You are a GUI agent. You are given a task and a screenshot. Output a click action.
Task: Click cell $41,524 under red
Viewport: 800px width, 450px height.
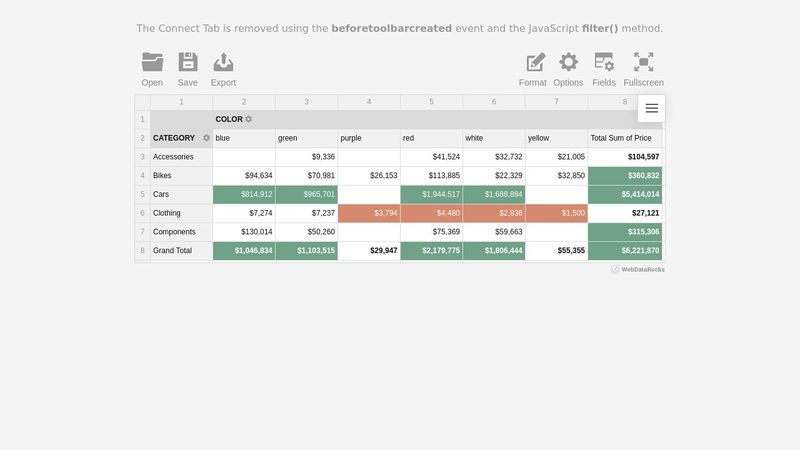pos(431,157)
